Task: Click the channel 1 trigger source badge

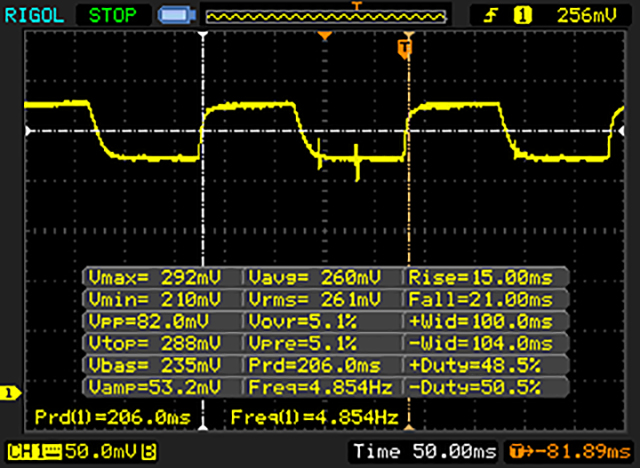Action: click(523, 16)
